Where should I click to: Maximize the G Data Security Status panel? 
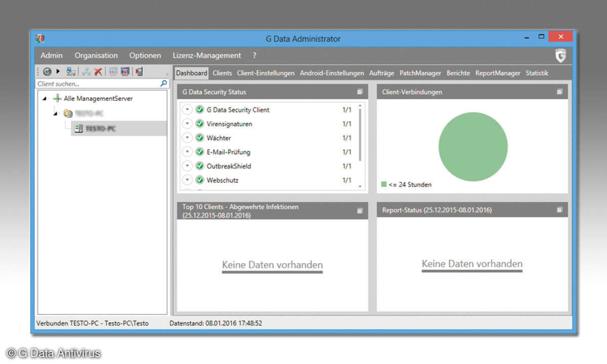(360, 92)
